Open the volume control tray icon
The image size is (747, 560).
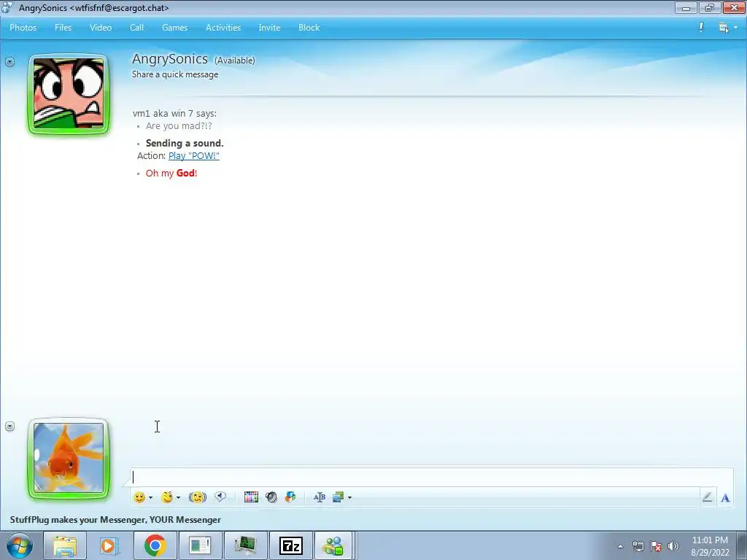673,546
